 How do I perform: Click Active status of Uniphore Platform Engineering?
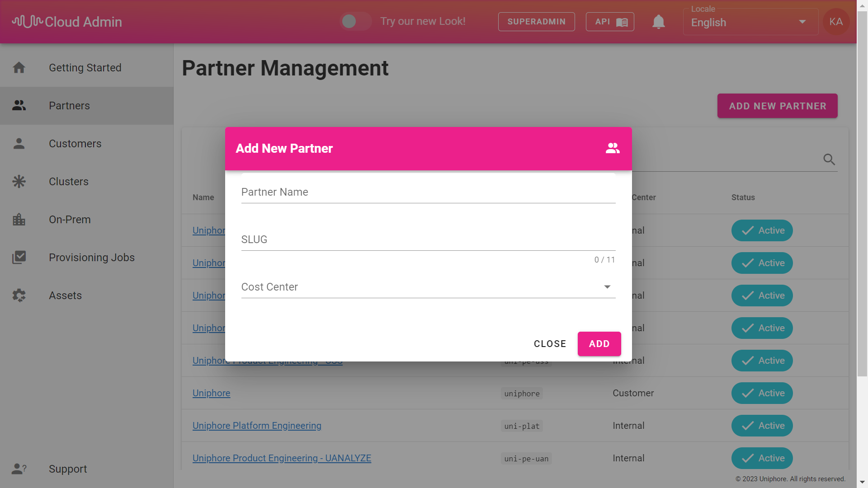(762, 426)
